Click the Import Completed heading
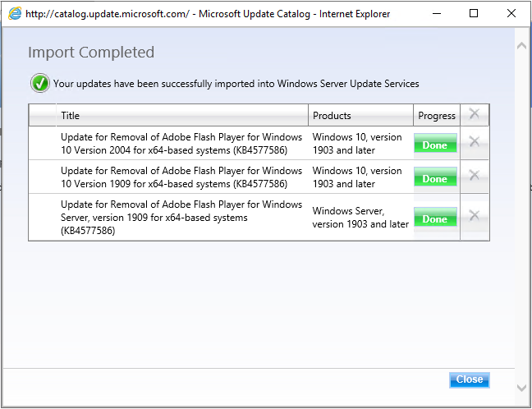532x409 pixels. coord(91,53)
